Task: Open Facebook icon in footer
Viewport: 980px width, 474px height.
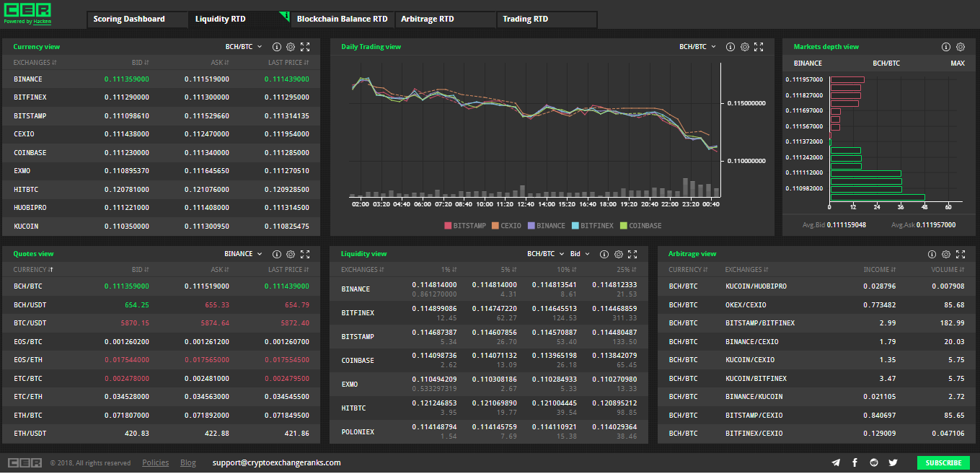Action: tap(855, 462)
